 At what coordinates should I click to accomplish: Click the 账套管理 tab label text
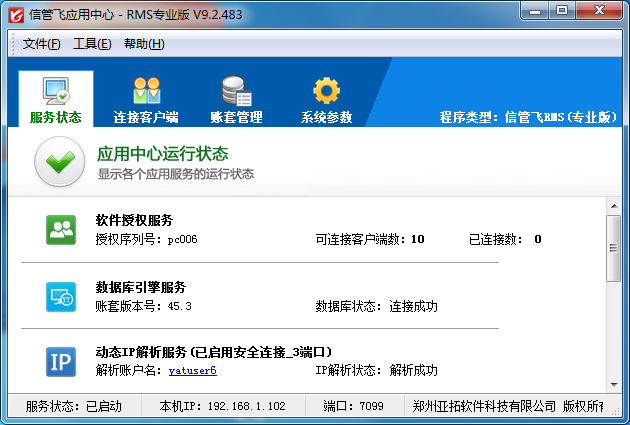pos(236,117)
